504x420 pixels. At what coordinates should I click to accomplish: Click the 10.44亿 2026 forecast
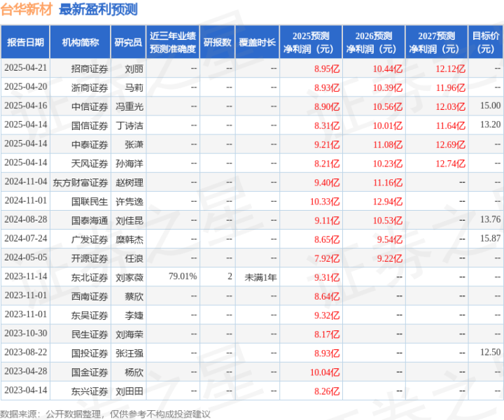pyautogui.click(x=388, y=69)
